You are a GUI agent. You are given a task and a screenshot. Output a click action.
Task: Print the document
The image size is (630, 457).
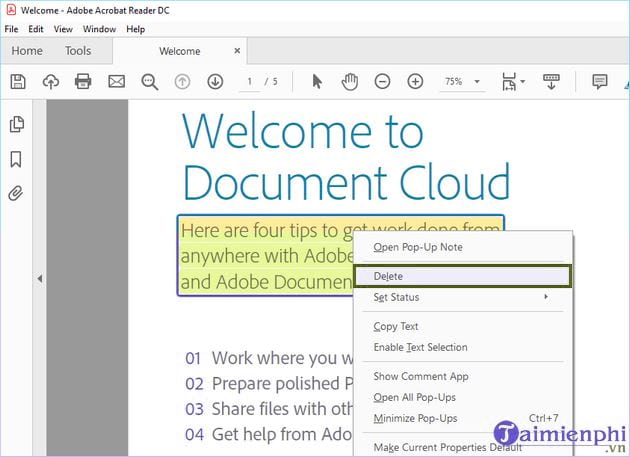83,82
